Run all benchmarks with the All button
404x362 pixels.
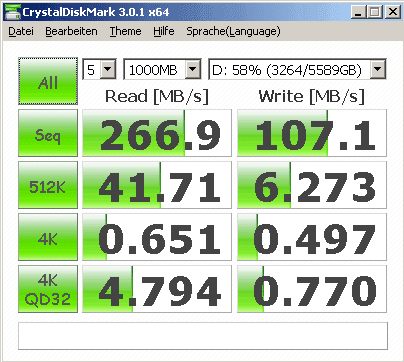click(x=48, y=81)
